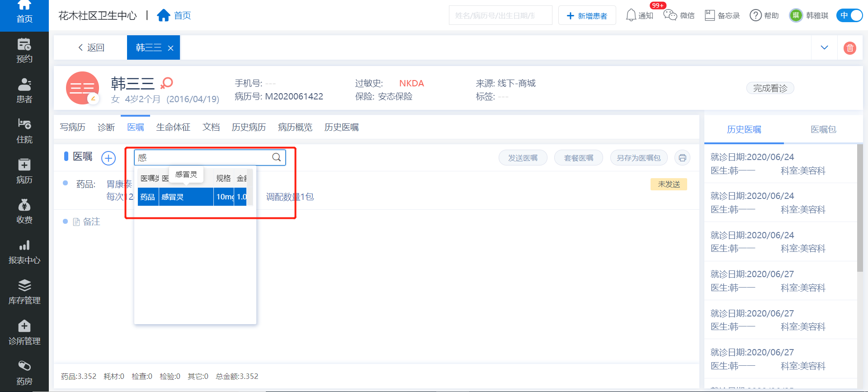Click the 未发送 status tag
Image resolution: width=868 pixels, height=392 pixels.
tap(669, 184)
